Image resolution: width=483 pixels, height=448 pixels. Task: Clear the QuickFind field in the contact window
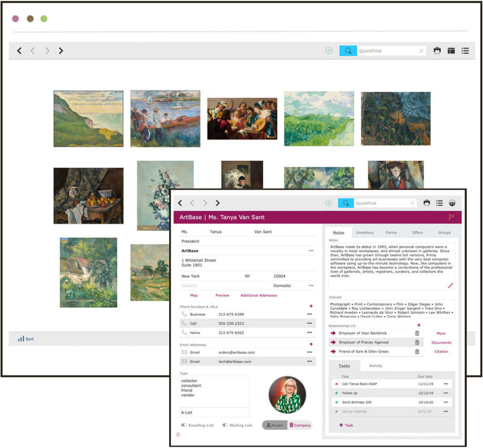click(412, 203)
